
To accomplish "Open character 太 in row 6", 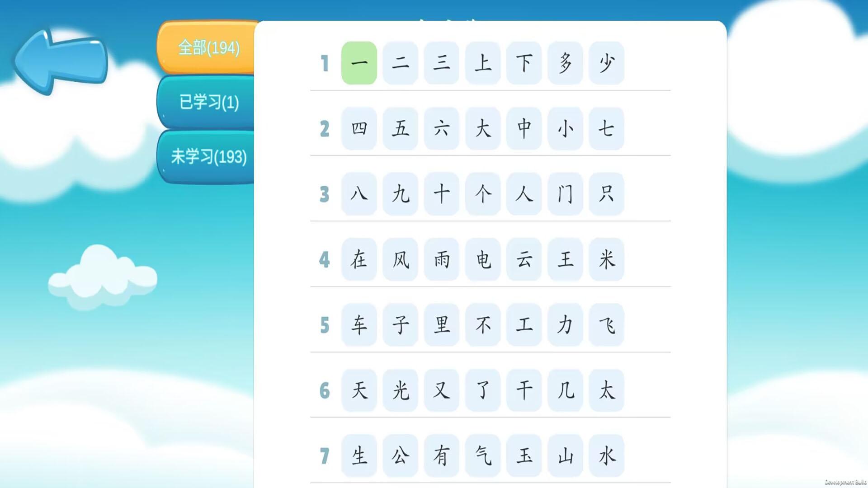I will click(606, 390).
